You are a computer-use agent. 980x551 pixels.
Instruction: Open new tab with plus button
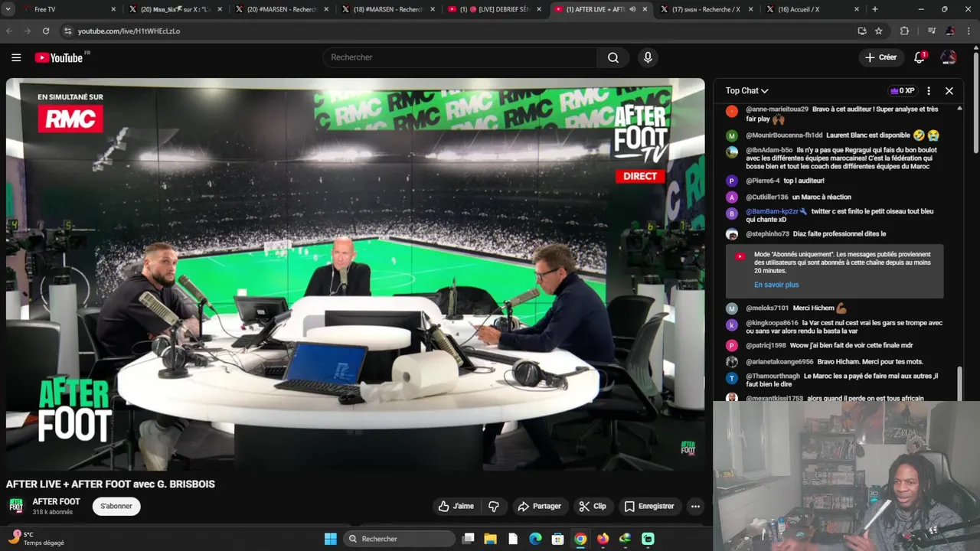point(875,9)
